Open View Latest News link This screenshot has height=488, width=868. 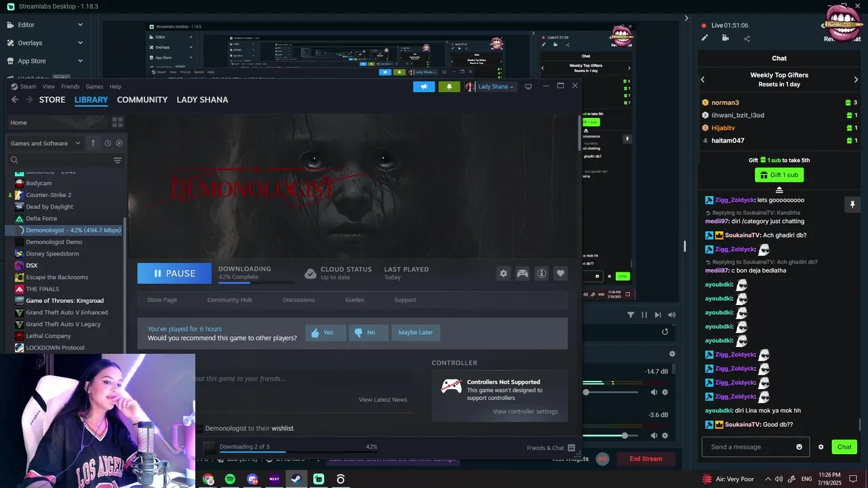(383, 400)
